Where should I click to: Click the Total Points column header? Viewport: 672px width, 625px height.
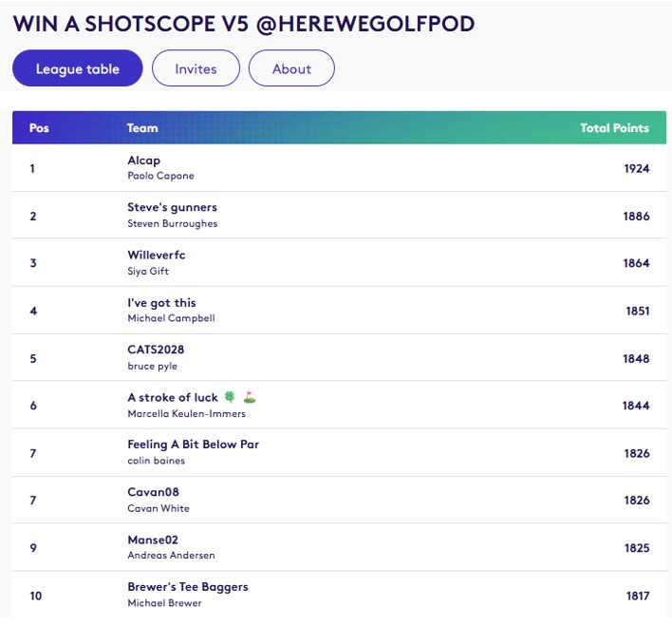pos(614,128)
